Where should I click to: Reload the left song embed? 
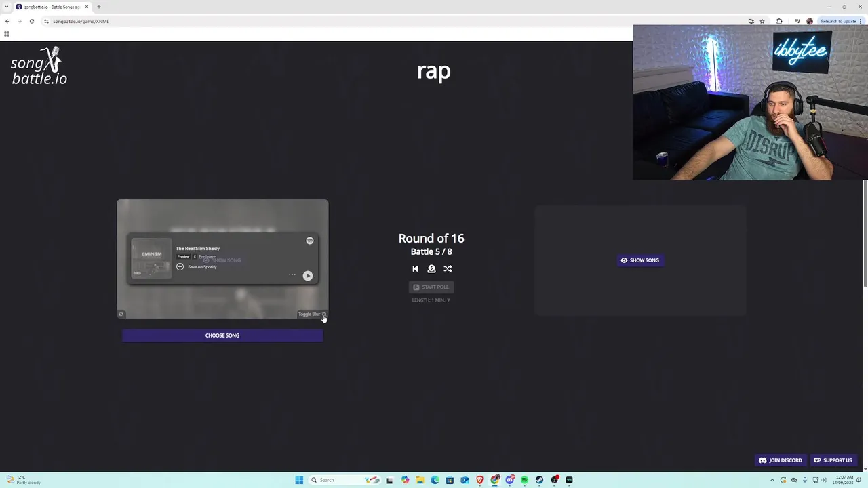click(121, 314)
